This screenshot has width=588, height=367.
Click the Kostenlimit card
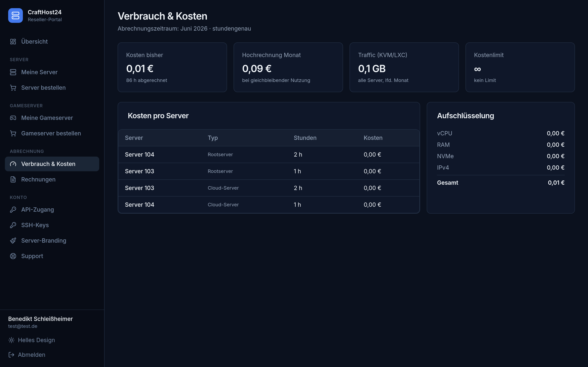(520, 67)
